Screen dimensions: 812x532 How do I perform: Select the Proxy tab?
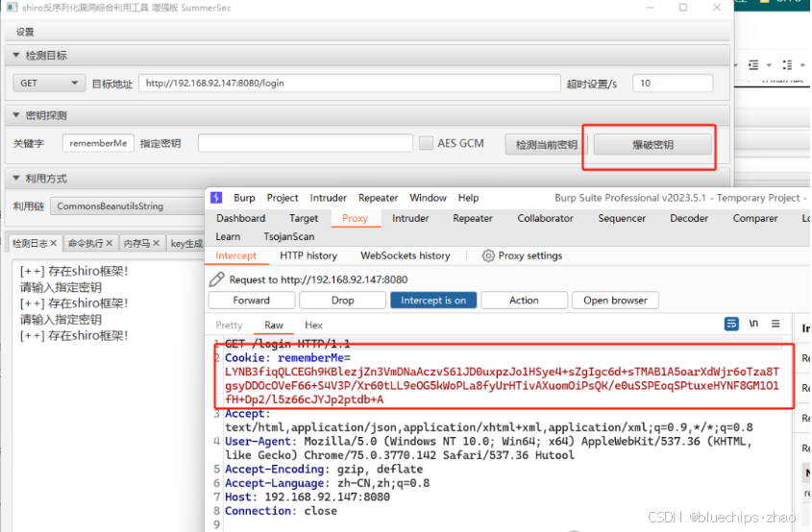356,218
